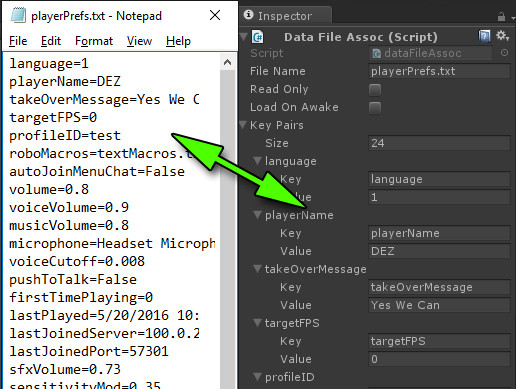Viewport: 516px width, 389px height.
Task: Click the language Key field
Action: point(439,179)
